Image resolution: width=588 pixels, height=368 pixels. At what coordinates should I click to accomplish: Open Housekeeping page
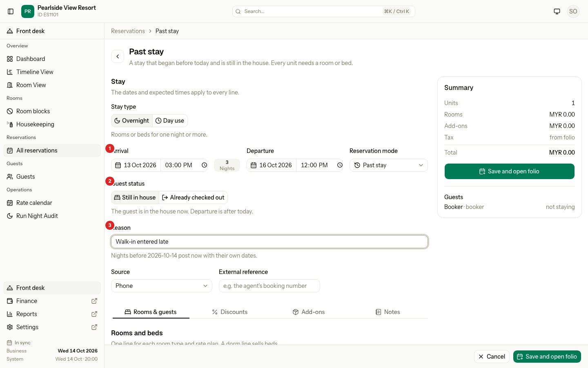click(x=52, y=124)
